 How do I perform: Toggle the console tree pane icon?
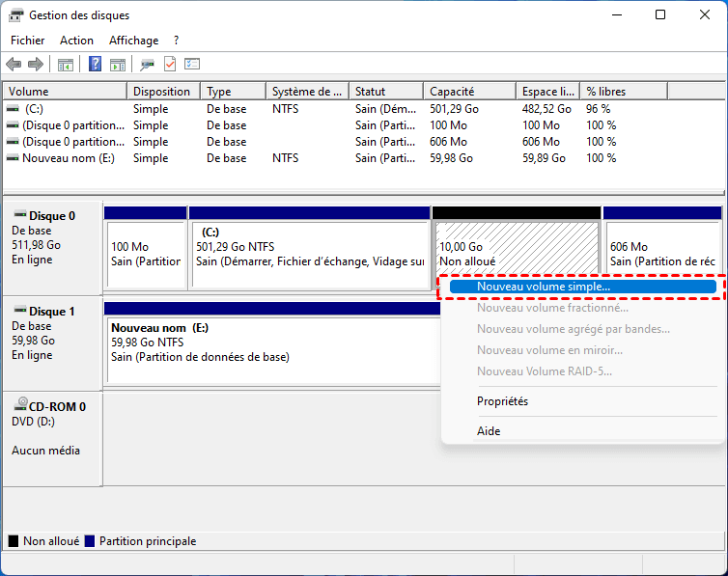[x=66, y=65]
